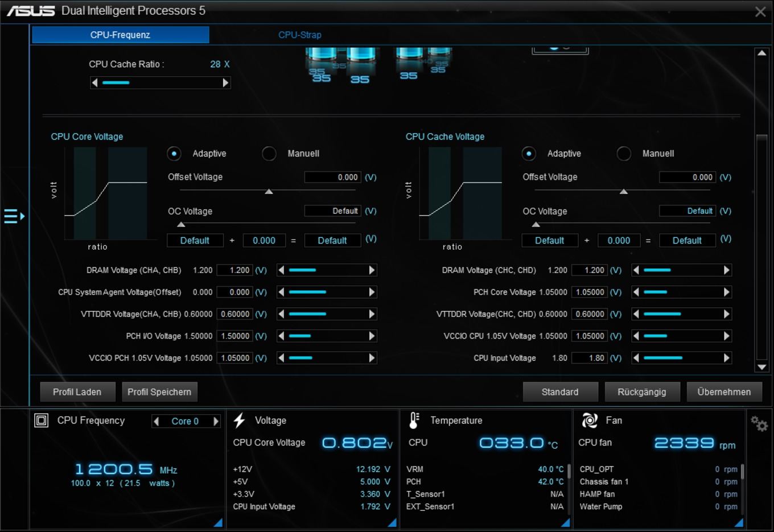The image size is (774, 532).
Task: Click the Core 0 selector label
Action: (x=186, y=422)
